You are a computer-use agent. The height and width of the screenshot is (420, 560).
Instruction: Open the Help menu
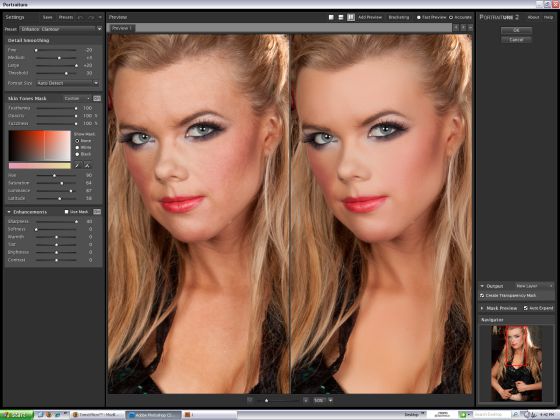548,17
